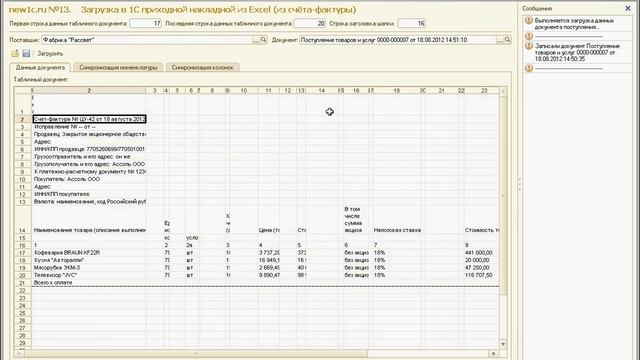Click warning icon of 'Записали документ' message
Screen dimensions: 640x360
pyautogui.click(x=529, y=46)
